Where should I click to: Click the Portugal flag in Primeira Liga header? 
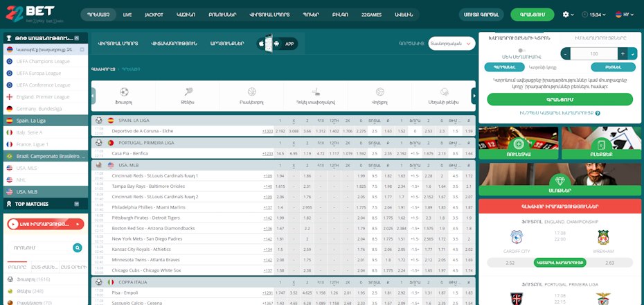111,143
